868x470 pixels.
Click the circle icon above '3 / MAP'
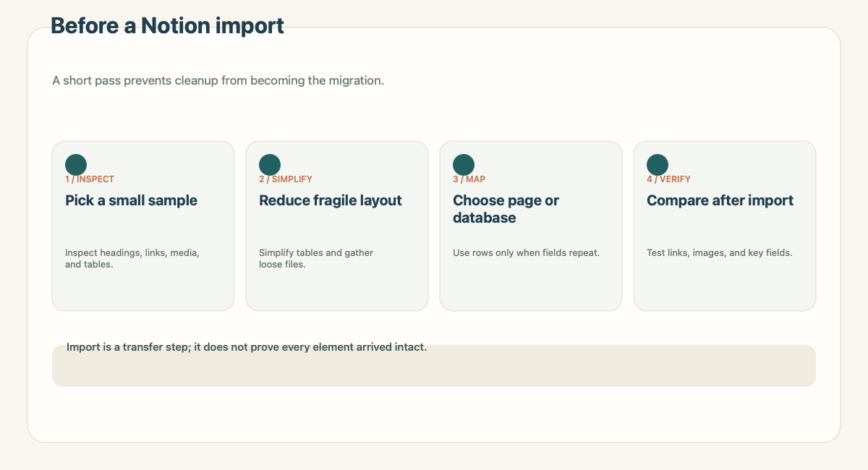pyautogui.click(x=464, y=165)
